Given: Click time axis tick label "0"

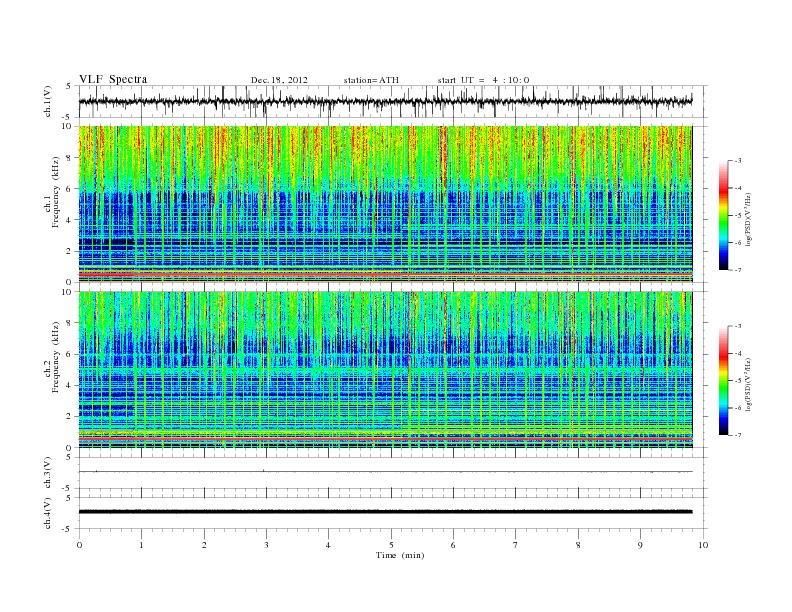Looking at the screenshot, I should point(79,545).
